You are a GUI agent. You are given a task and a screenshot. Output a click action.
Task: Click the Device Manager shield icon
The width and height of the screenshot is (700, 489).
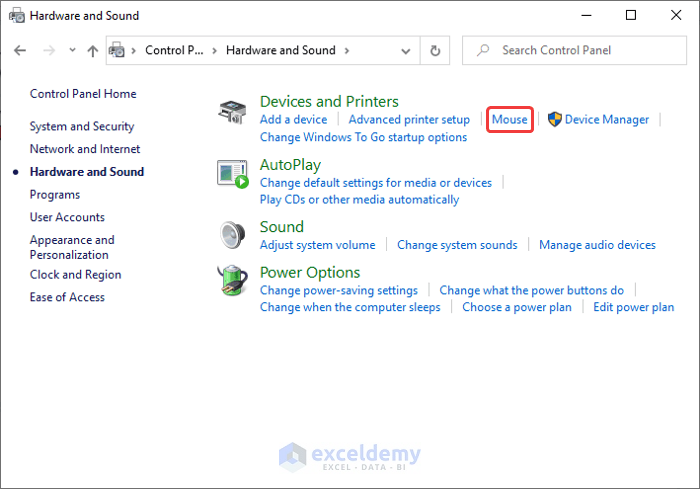coord(555,120)
